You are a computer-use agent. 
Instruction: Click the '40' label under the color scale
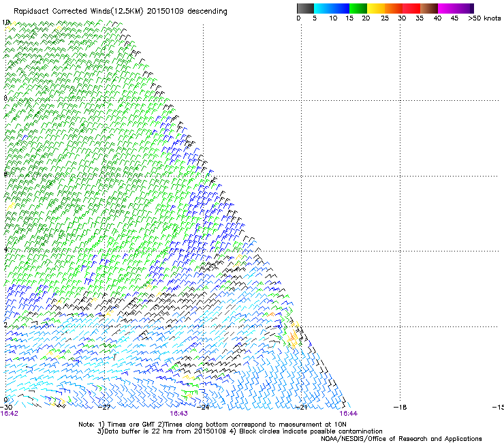[437, 18]
